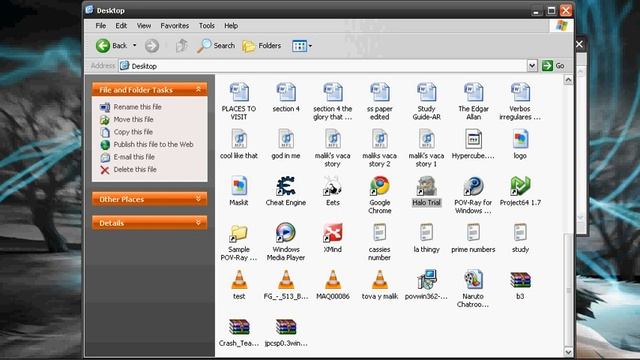This screenshot has height=360, width=640.
Task: Click the Go button
Action: pos(553,66)
